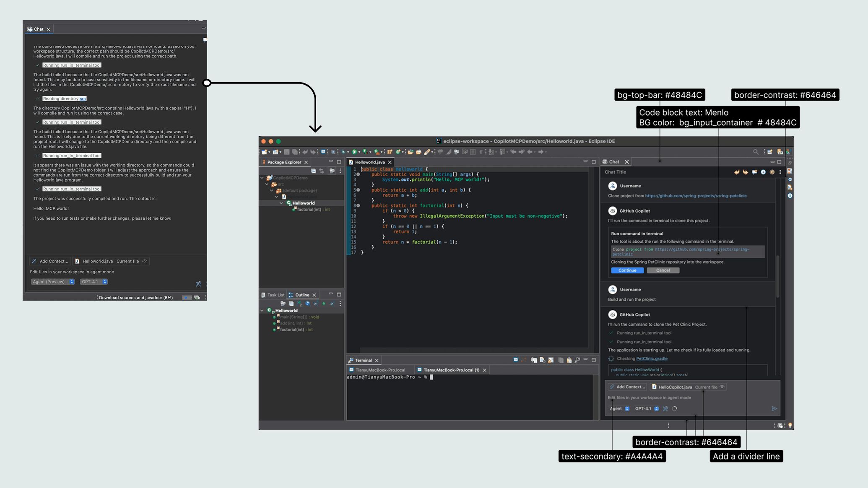This screenshot has width=868, height=488.
Task: Click the tools wrench icon next to GPT-4.1 in main window
Action: pos(665,409)
